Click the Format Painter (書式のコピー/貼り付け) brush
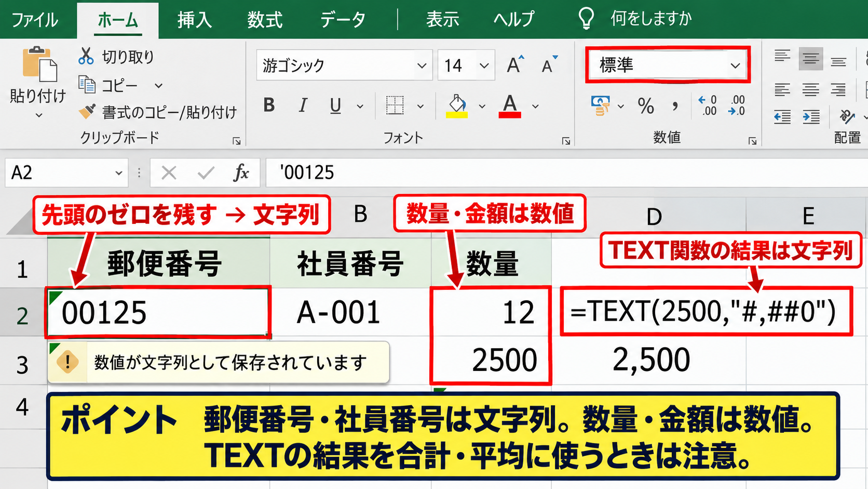 pos(87,111)
